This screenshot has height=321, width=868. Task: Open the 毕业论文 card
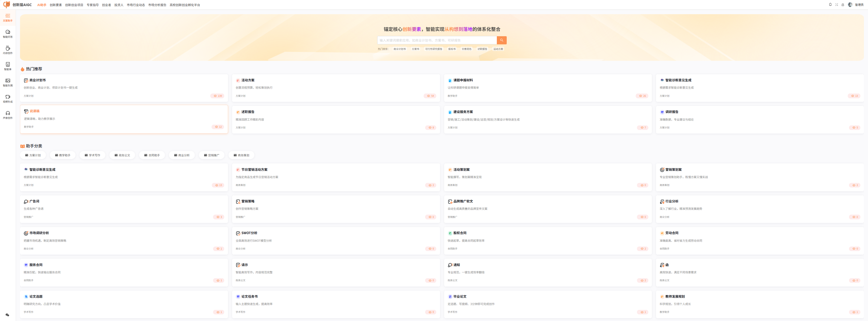[x=548, y=304]
